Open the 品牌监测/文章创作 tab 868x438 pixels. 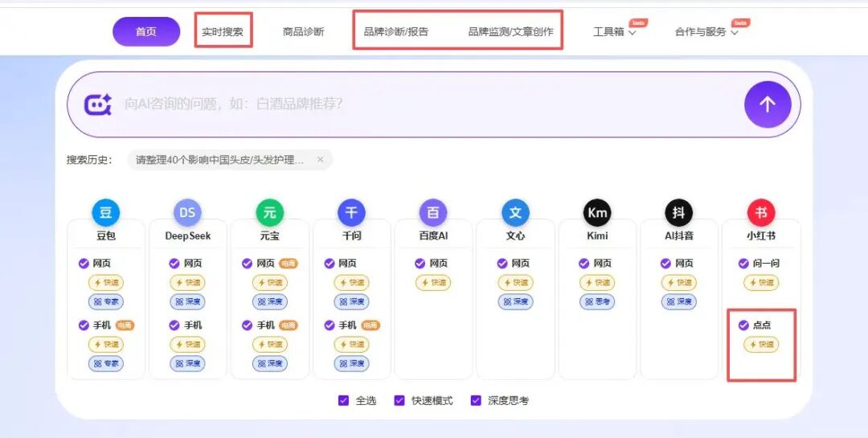[510, 31]
